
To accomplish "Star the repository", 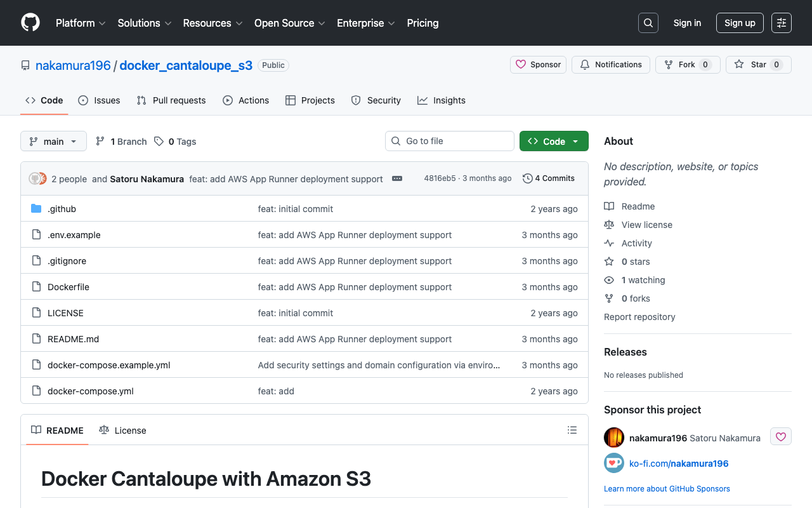I will point(758,64).
